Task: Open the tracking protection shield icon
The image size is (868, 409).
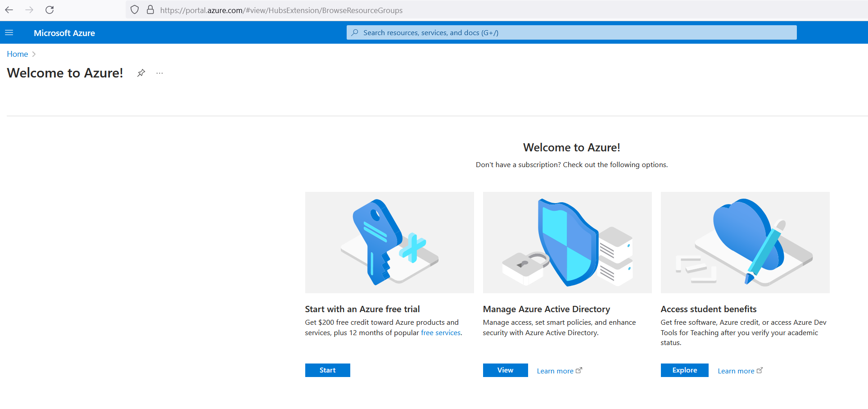Action: click(135, 10)
